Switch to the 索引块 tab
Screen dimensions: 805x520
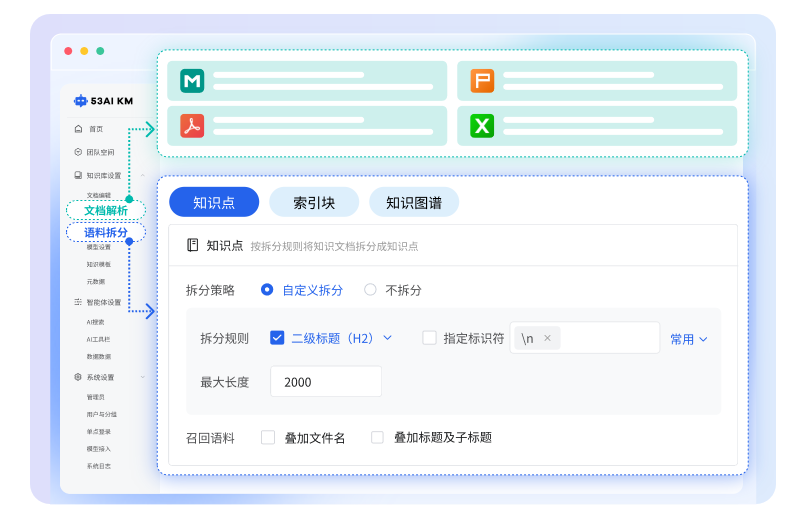click(x=314, y=202)
